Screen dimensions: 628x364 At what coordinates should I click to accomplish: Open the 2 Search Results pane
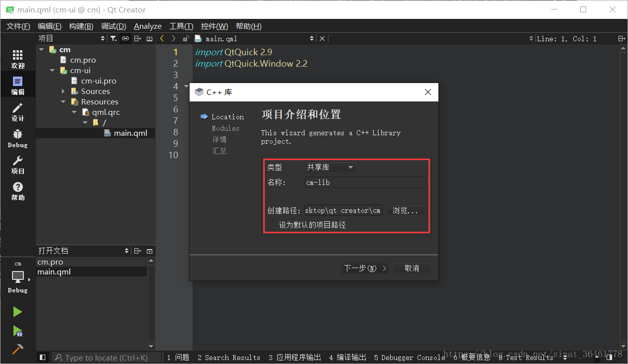pyautogui.click(x=229, y=357)
